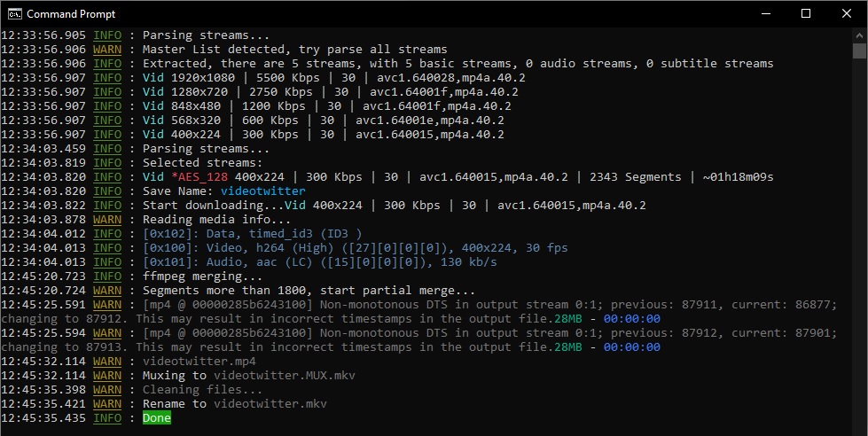Click the [0x101]: Audio, aac line
Screen dimensions: 868x436
tap(319, 261)
